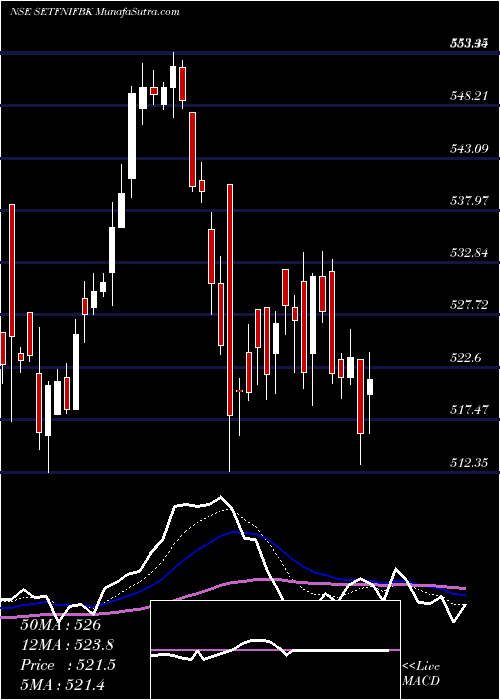Click the NSE SETFNIFBK chart title

tap(95, 12)
